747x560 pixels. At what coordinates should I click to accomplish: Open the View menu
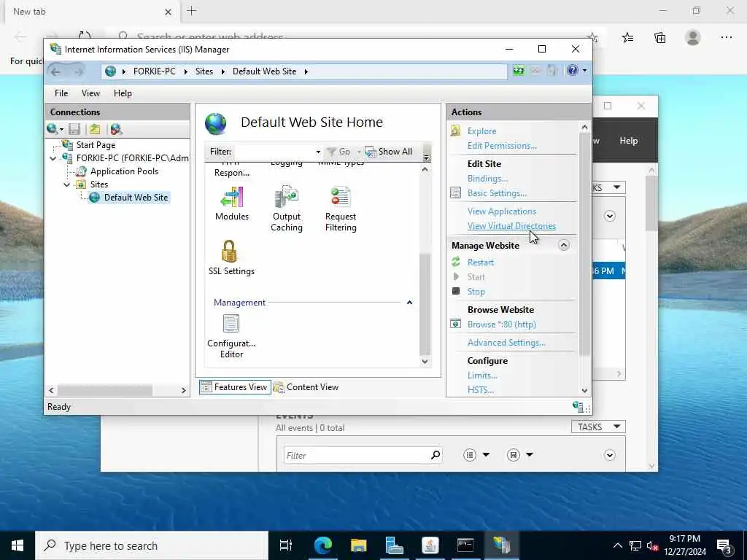tap(90, 93)
